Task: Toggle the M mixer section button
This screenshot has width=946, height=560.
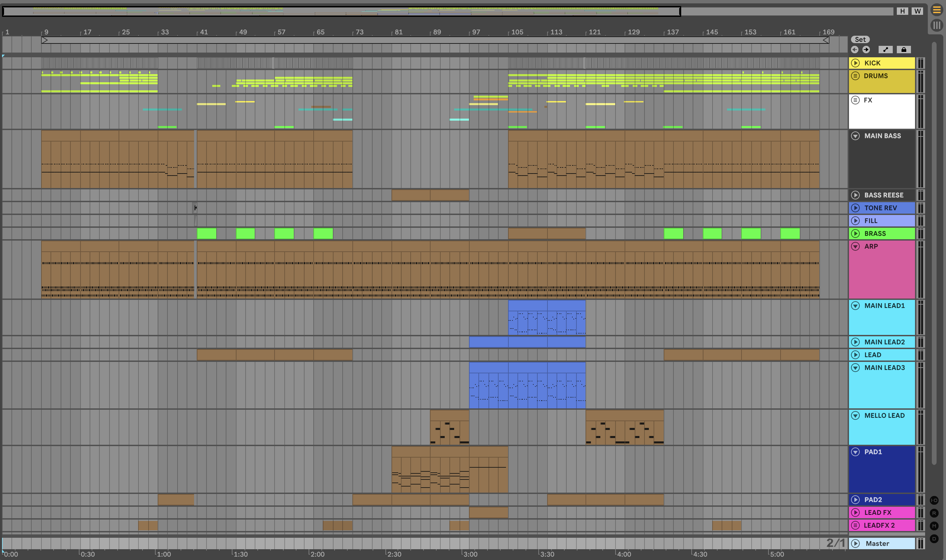Action: click(934, 526)
